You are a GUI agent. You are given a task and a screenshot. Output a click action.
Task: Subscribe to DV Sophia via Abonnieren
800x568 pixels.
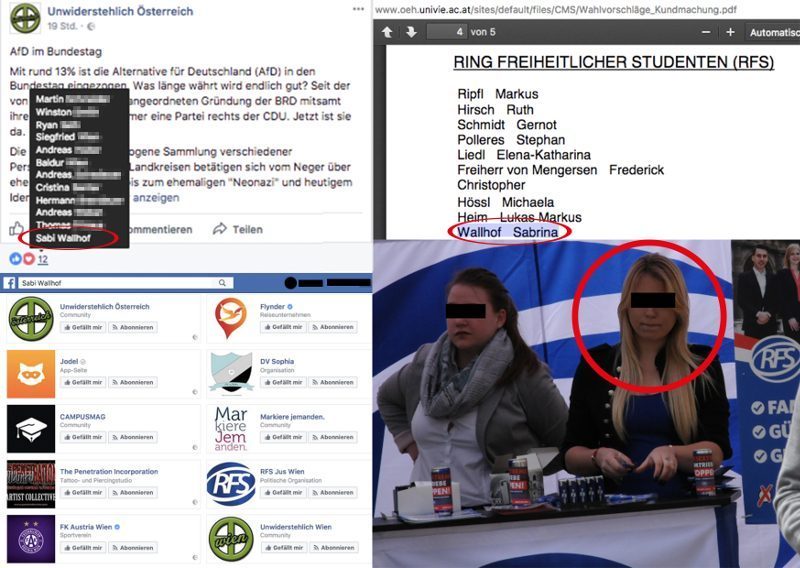point(333,382)
